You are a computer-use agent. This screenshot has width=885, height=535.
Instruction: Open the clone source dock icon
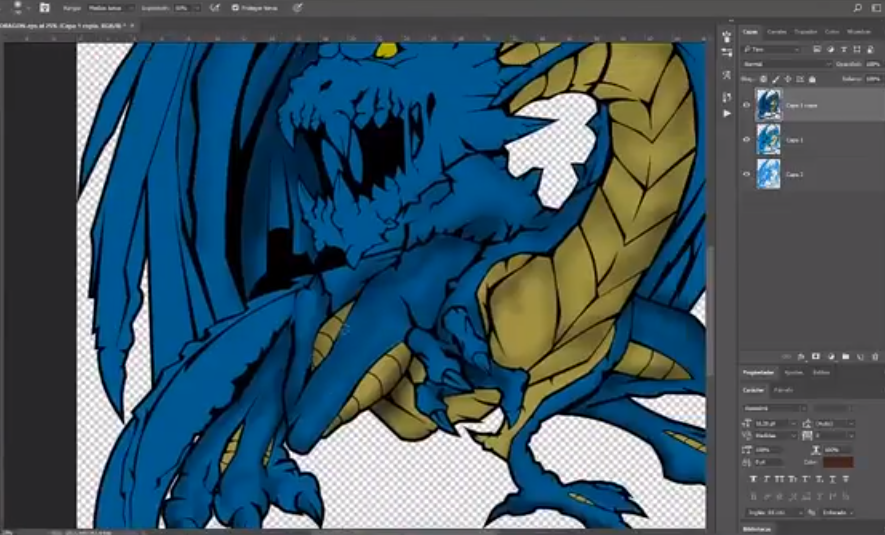click(x=726, y=75)
